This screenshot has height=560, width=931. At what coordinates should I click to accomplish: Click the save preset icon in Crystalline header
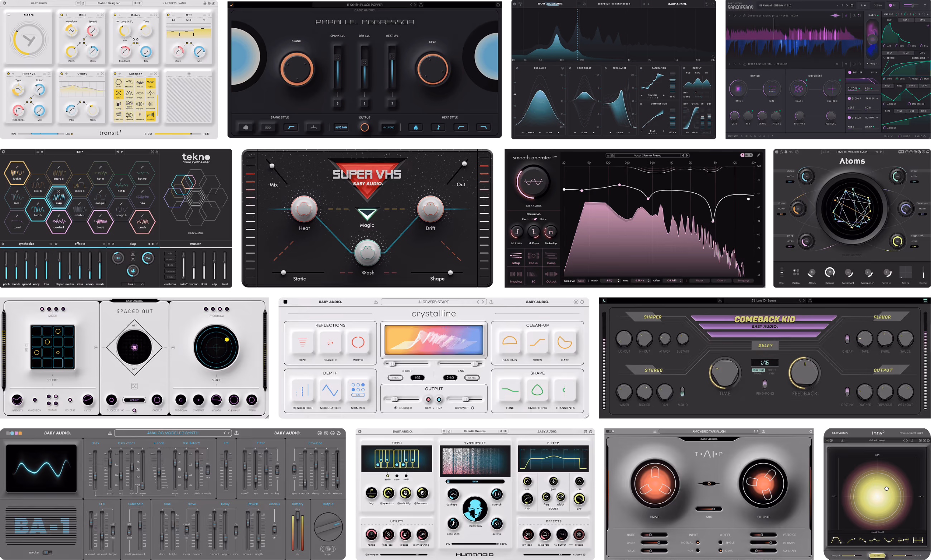coord(376,302)
